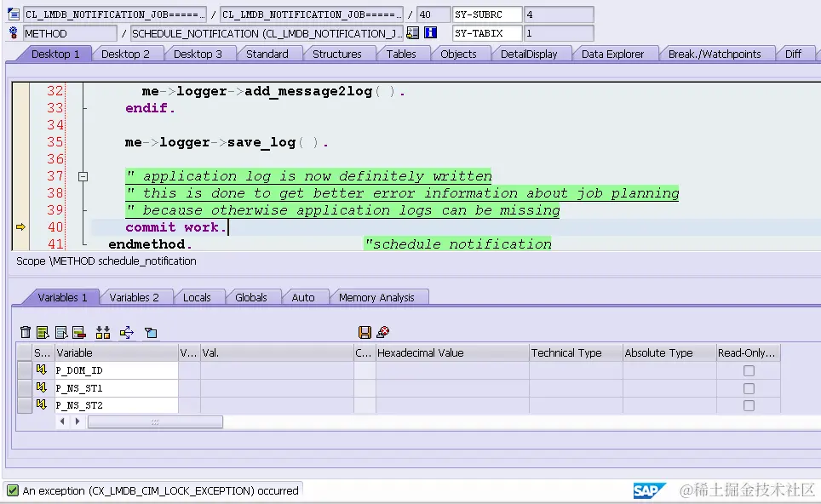Click the P_NS_ST1 variable name cell
The width and height of the screenshot is (821, 504).
pos(116,388)
